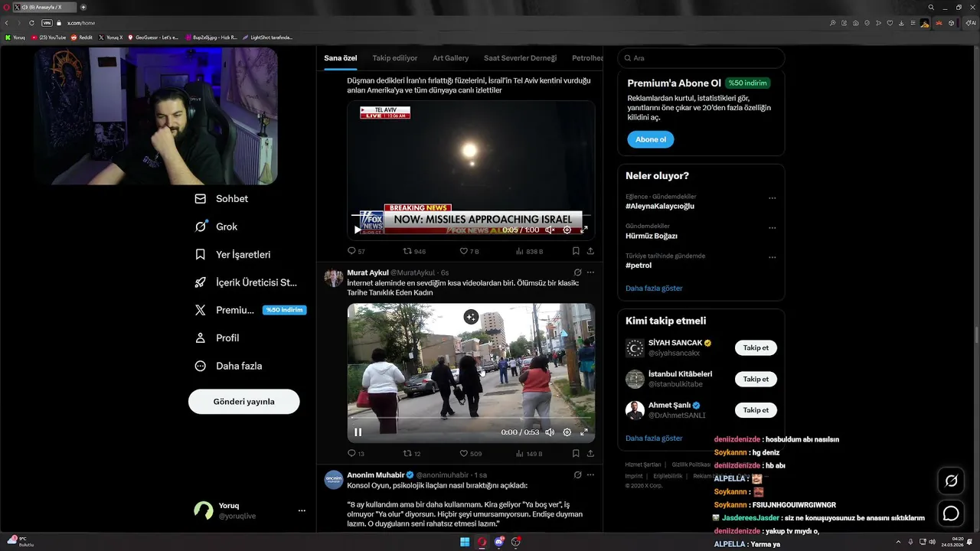Open Daha fazla göster under trends

654,289
